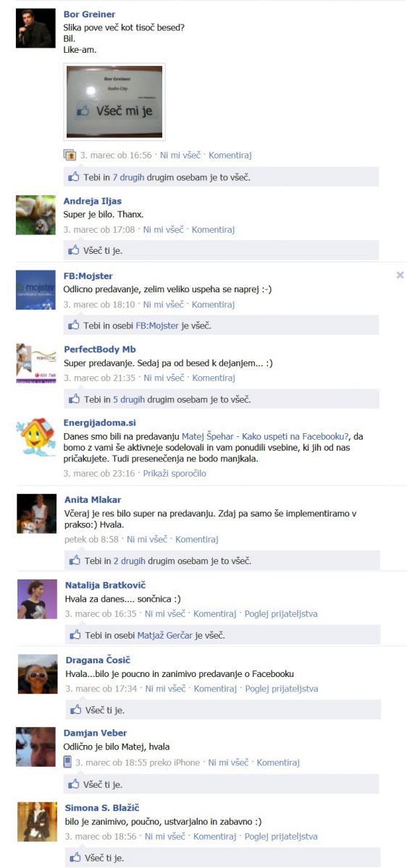Click the thumbs-up icon under Bor Greiner's post
The width and height of the screenshot is (407, 868).
tap(74, 176)
